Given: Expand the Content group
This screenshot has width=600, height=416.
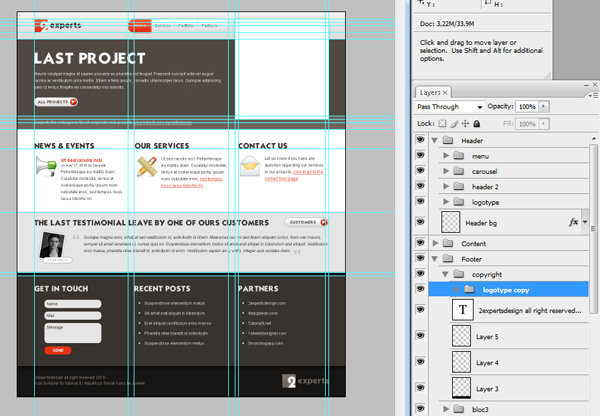Looking at the screenshot, I should [435, 243].
